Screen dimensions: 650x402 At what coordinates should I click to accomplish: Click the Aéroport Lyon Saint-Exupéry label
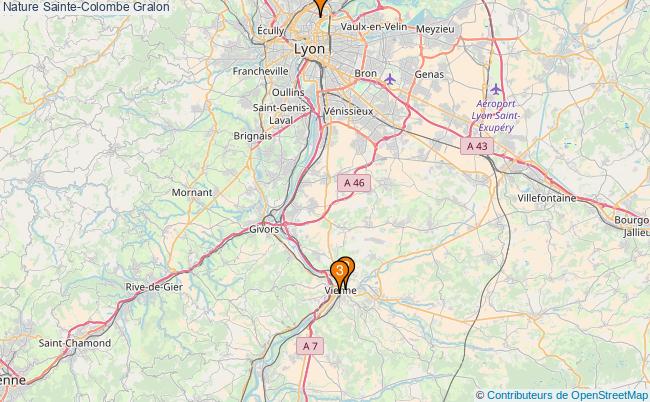click(x=496, y=116)
